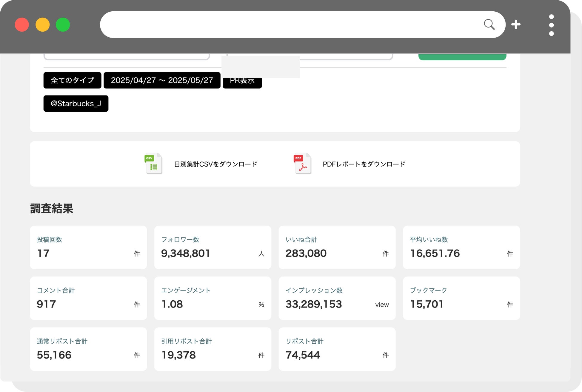Click the red PDF file icon
This screenshot has height=392, width=582.
(302, 164)
